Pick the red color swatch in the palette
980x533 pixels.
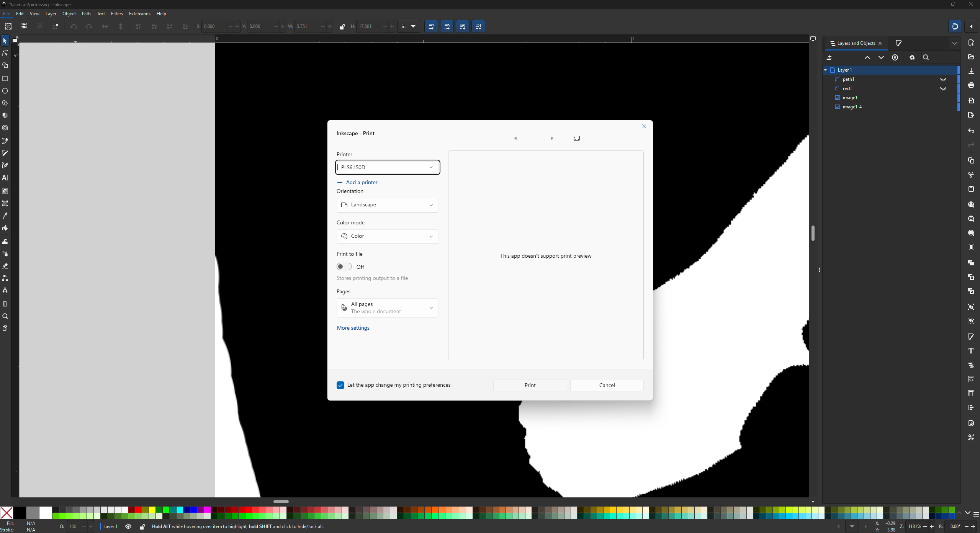(138, 510)
